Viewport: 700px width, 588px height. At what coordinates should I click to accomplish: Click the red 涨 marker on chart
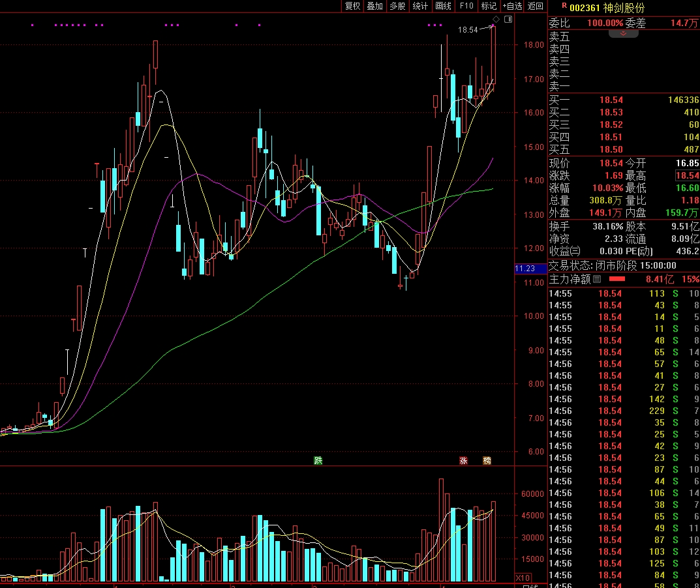[x=464, y=461]
